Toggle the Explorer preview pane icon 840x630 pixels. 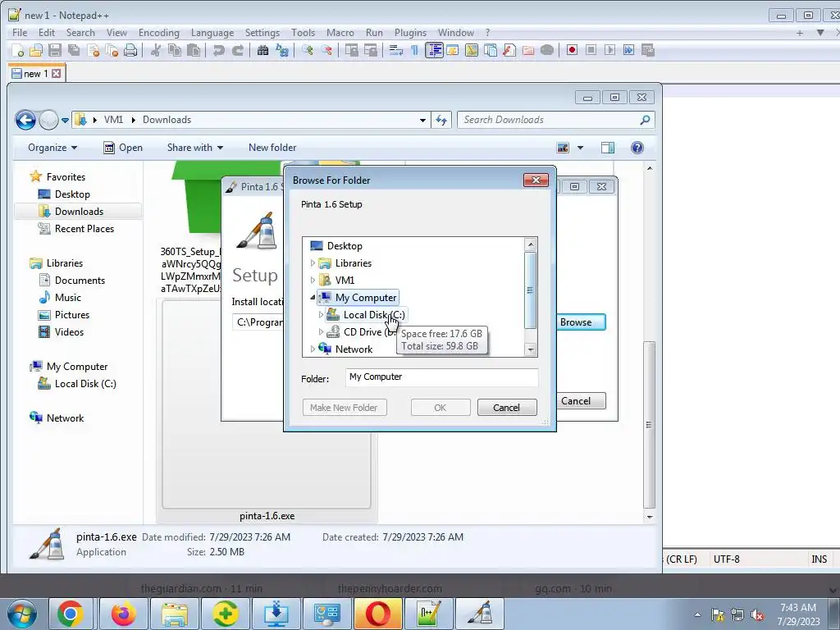608,148
